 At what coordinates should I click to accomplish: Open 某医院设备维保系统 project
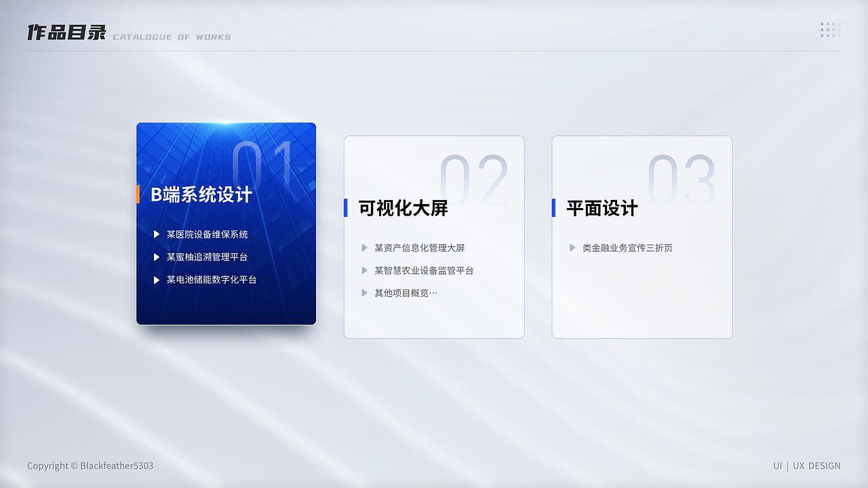tap(208, 234)
